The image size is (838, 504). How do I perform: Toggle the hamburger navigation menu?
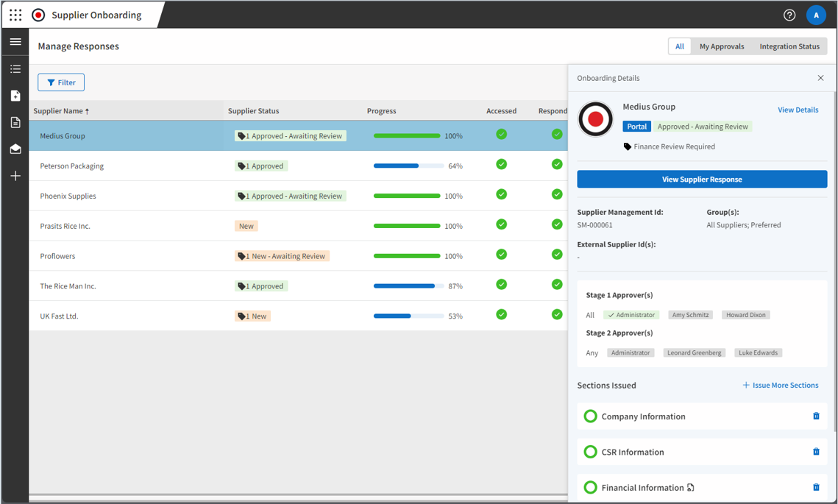[15, 42]
